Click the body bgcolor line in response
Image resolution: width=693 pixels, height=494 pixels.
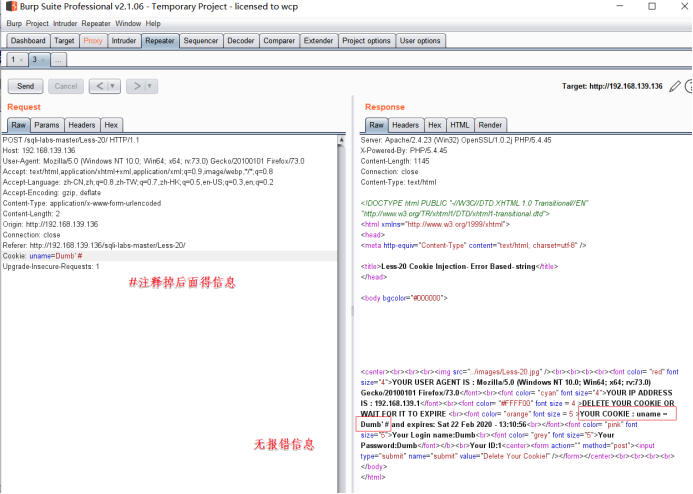(x=404, y=298)
